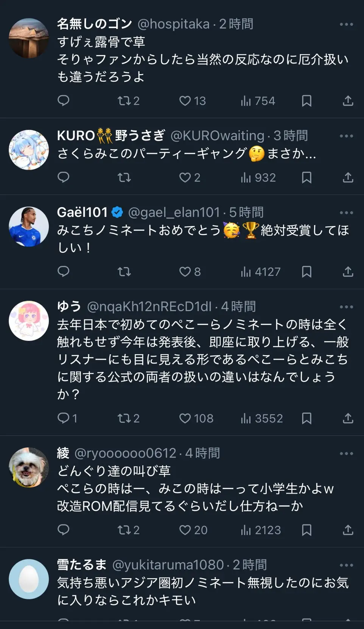Open the Gaël101 profile name
The image size is (364, 629).
click(x=82, y=212)
